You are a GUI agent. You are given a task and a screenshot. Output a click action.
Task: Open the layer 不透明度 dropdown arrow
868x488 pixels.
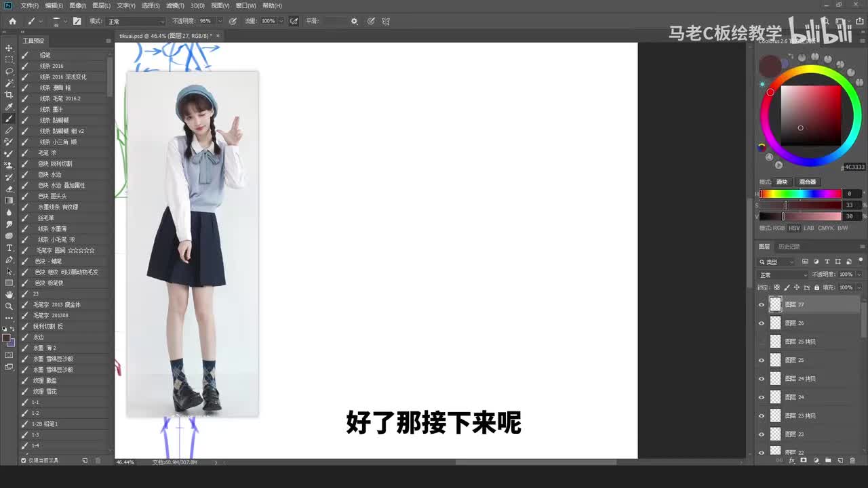(x=859, y=274)
